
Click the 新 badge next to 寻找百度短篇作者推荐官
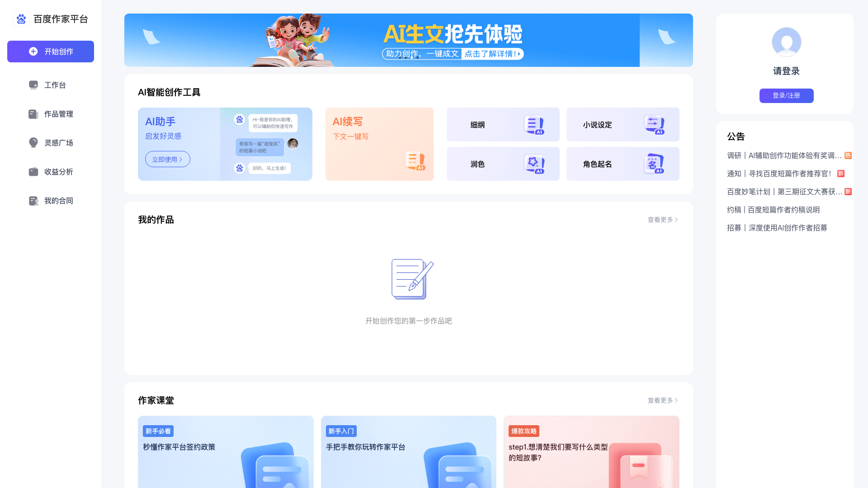(841, 174)
